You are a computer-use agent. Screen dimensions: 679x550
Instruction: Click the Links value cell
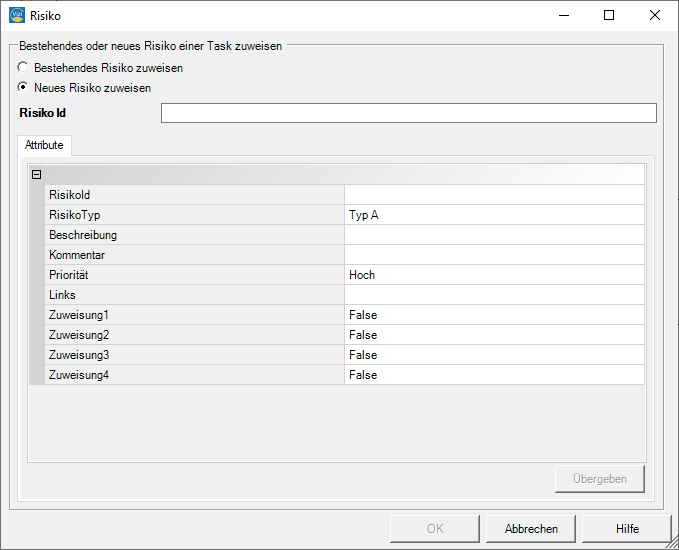click(x=494, y=295)
